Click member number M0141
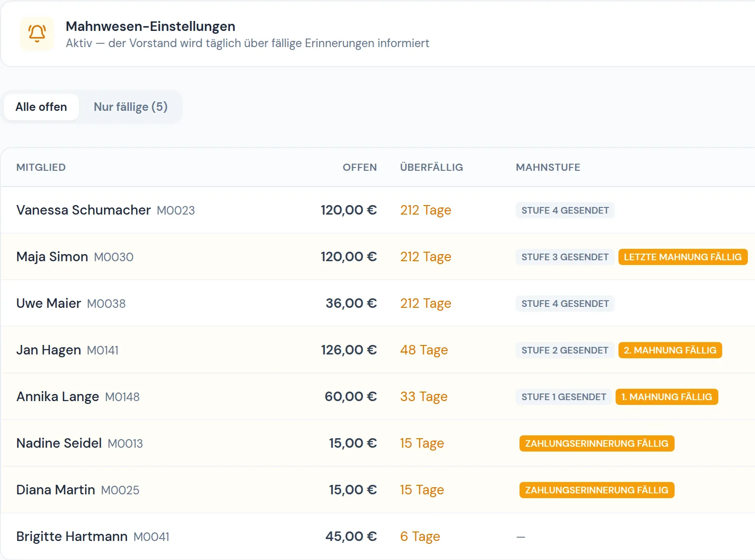Image resolution: width=755 pixels, height=560 pixels. [103, 350]
